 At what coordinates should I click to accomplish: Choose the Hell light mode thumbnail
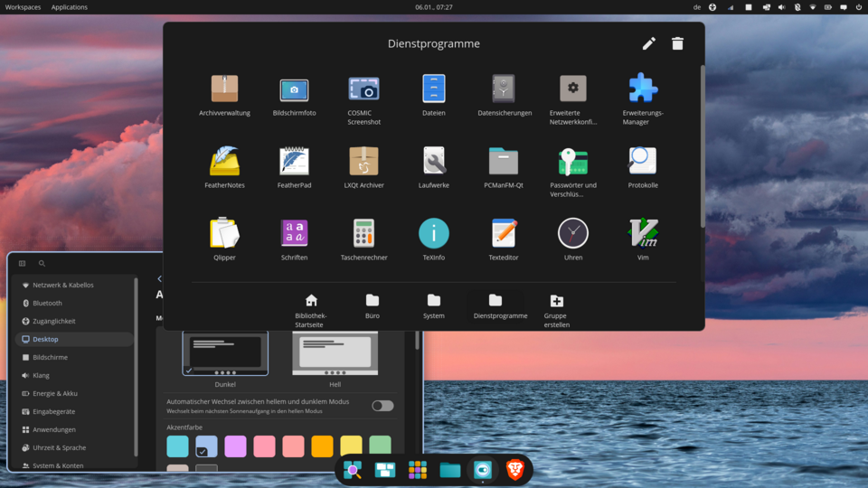pos(335,353)
